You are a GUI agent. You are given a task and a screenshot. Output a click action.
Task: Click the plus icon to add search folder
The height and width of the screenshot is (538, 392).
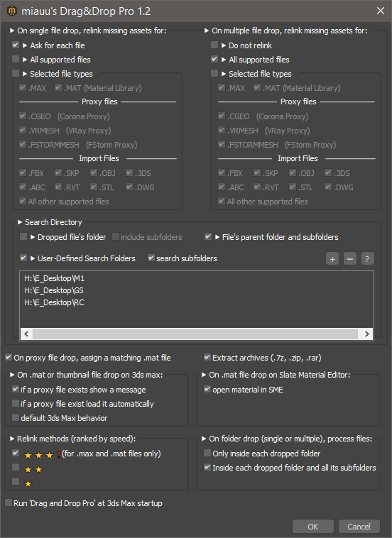[332, 259]
